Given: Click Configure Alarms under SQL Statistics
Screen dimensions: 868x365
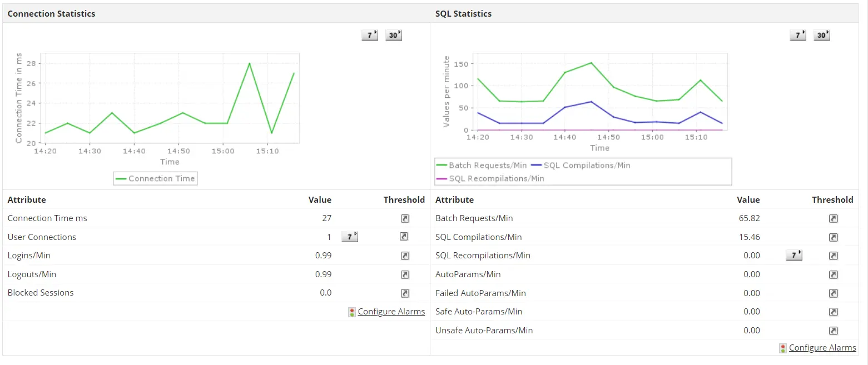Looking at the screenshot, I should click(822, 348).
